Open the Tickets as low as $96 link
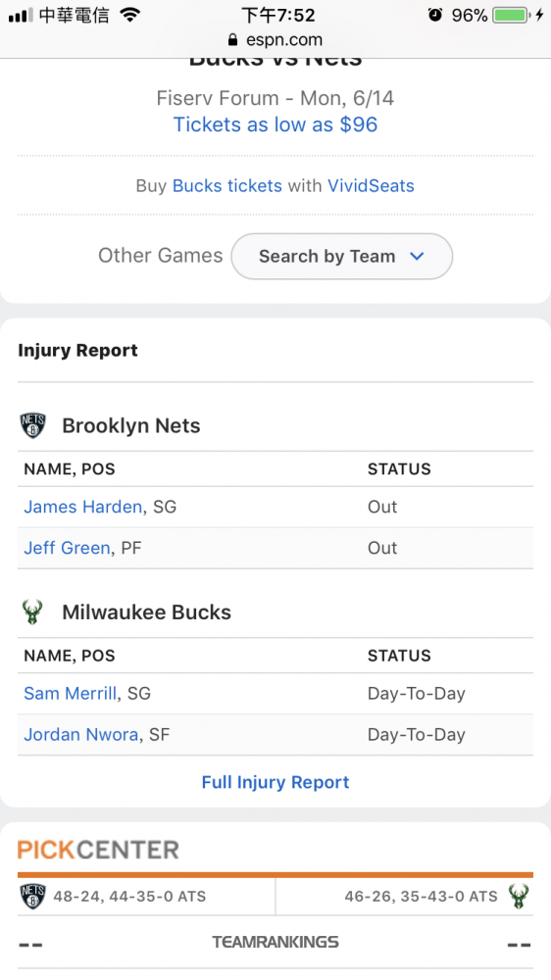 tap(275, 124)
